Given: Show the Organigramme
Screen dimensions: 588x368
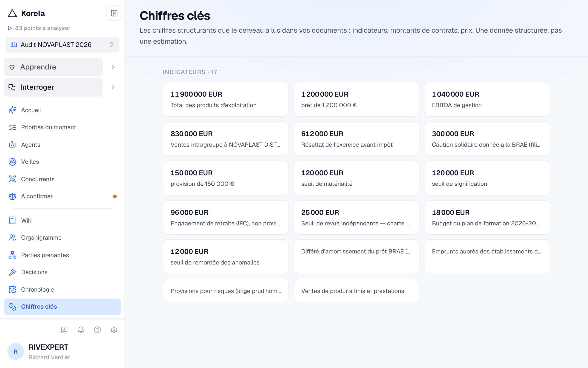Looking at the screenshot, I should (62, 238).
